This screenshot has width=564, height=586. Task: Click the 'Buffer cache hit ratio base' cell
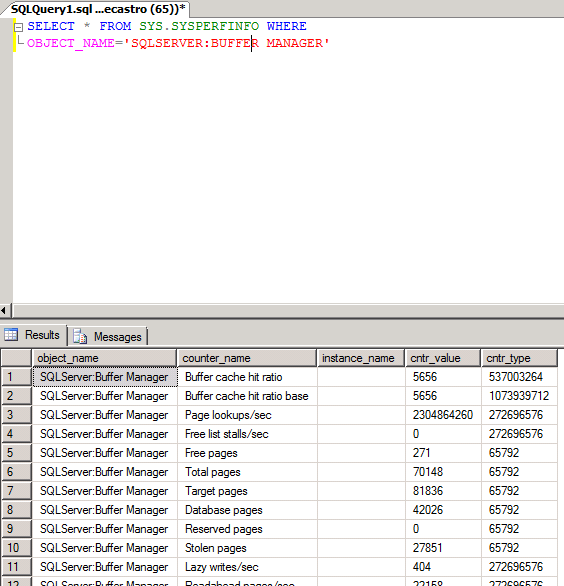[247, 396]
